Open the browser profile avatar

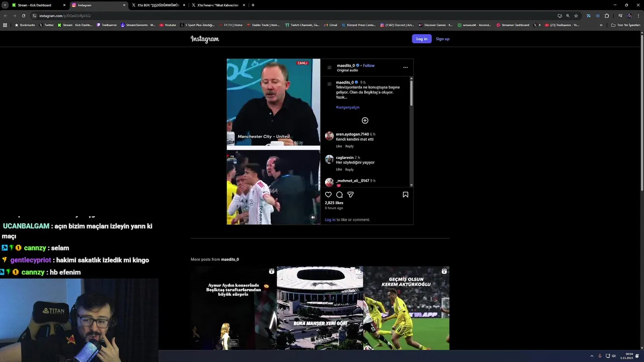(629, 16)
